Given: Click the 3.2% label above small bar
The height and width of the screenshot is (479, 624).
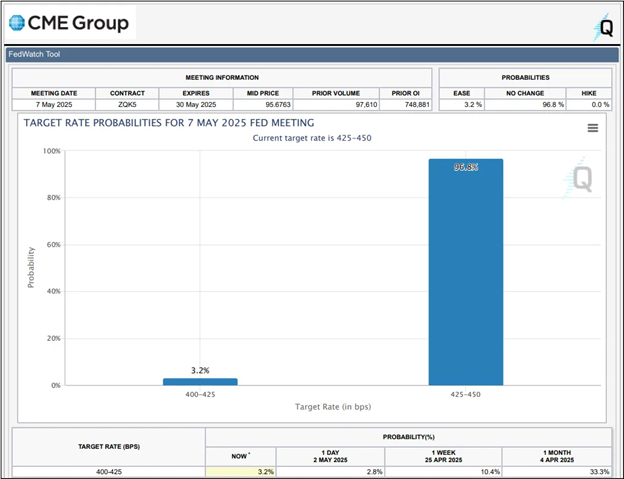Looking at the screenshot, I should 200,370.
